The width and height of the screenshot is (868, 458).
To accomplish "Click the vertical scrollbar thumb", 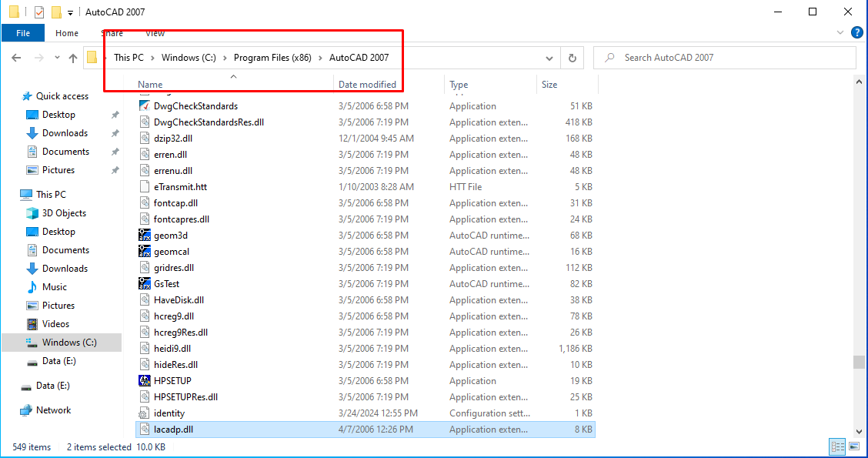I will 857,362.
